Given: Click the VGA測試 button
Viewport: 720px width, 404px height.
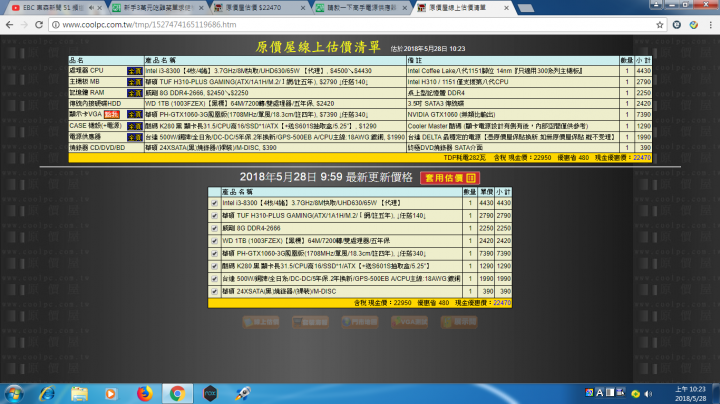Looking at the screenshot, I should (410, 322).
